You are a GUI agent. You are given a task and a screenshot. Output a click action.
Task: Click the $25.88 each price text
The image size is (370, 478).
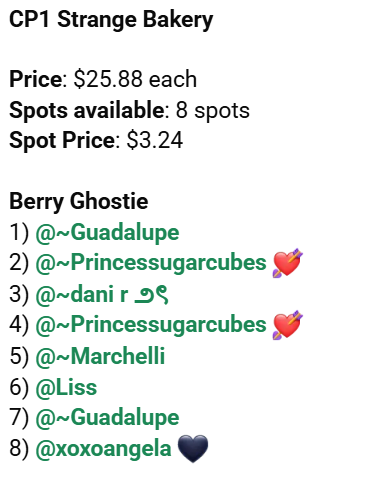point(135,79)
